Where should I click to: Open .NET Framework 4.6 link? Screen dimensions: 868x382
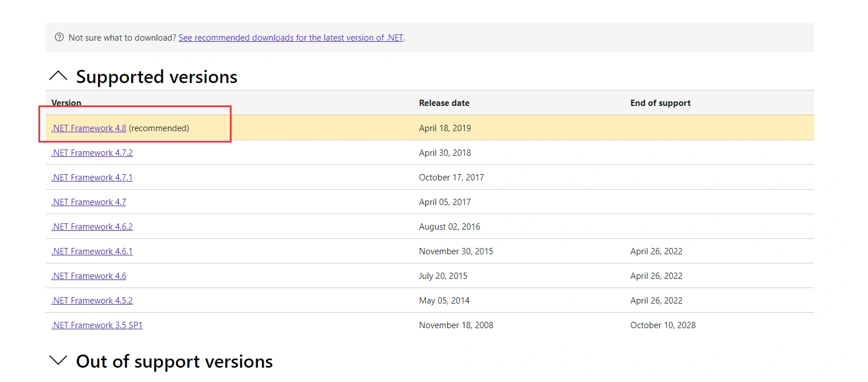point(89,276)
